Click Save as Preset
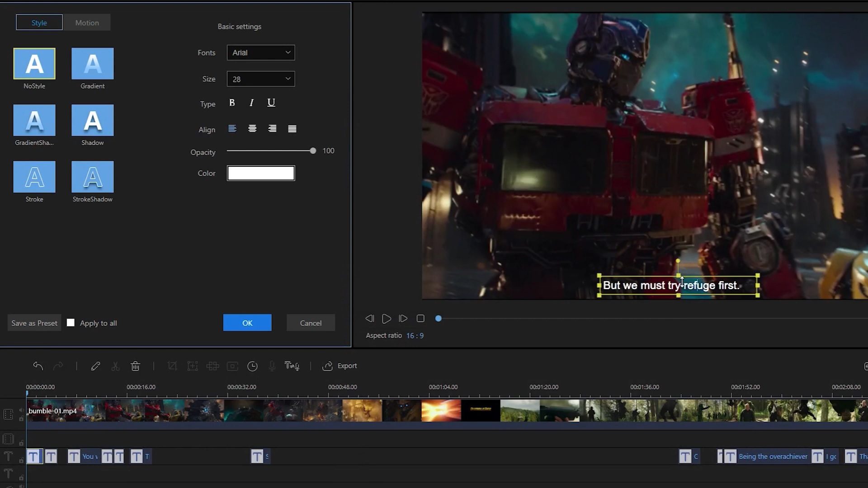This screenshot has width=868, height=488. (x=33, y=323)
